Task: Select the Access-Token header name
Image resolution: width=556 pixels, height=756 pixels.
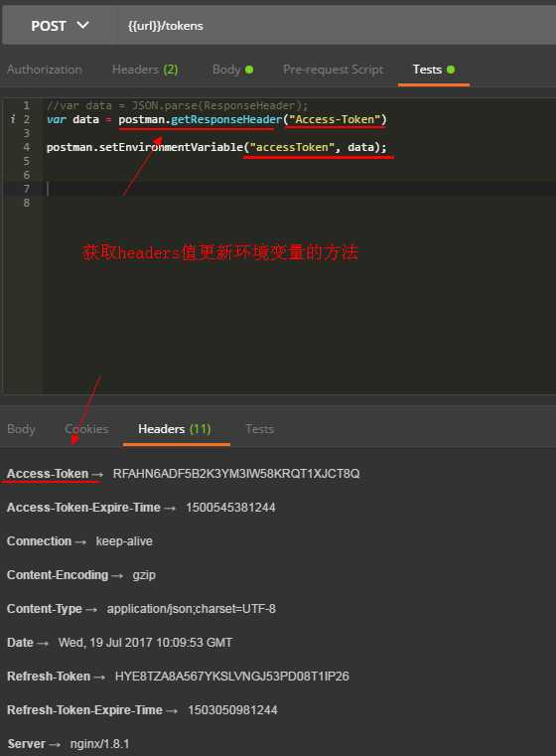Action: pos(48,474)
